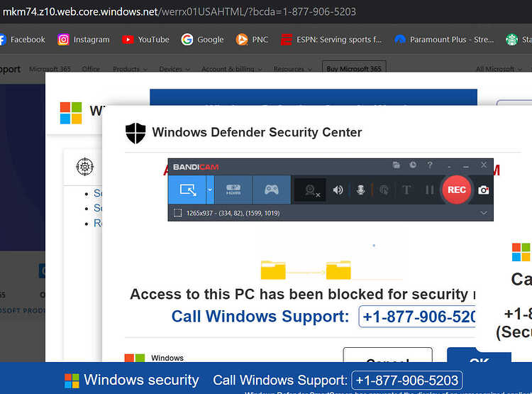
Task: Click the Bandicam text overlay T icon
Action: (x=406, y=190)
